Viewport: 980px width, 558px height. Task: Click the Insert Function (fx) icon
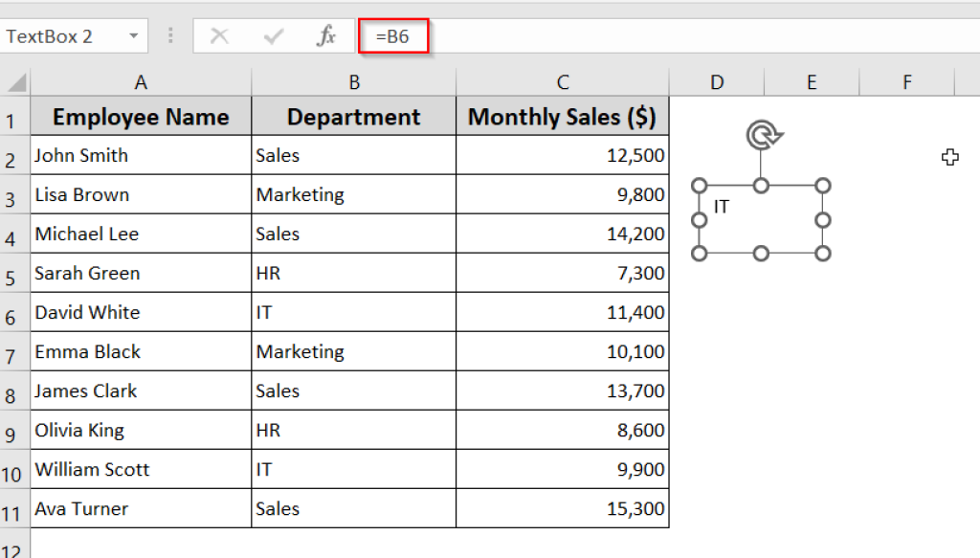[326, 34]
